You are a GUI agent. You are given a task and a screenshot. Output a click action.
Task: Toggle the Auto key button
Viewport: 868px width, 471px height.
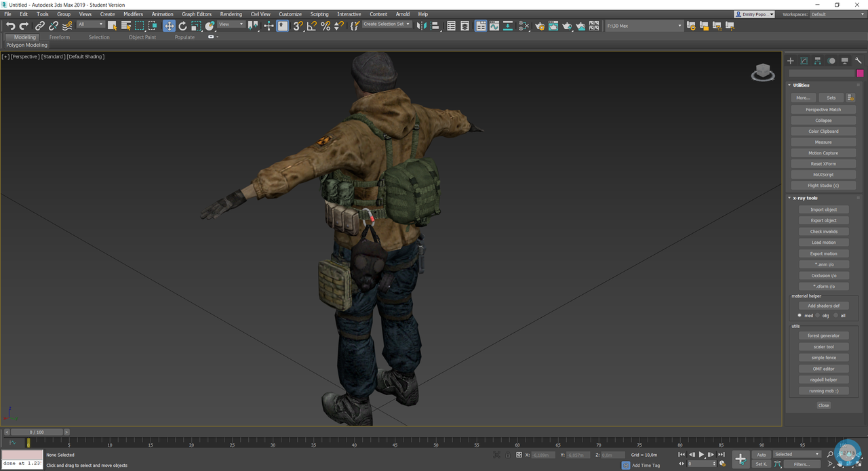(762, 455)
